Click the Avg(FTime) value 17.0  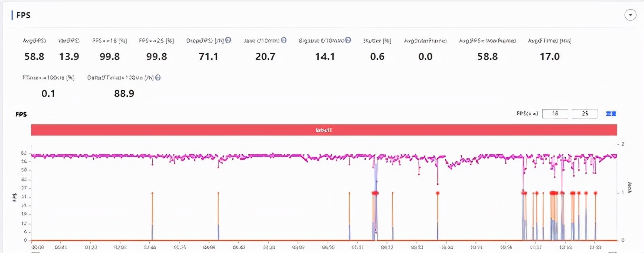pyautogui.click(x=549, y=57)
